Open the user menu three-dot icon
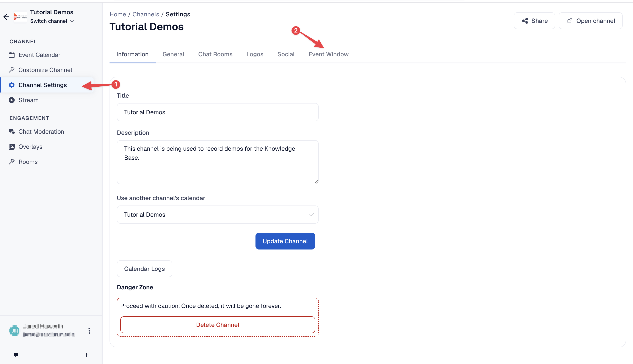Image resolution: width=633 pixels, height=364 pixels. (89, 331)
